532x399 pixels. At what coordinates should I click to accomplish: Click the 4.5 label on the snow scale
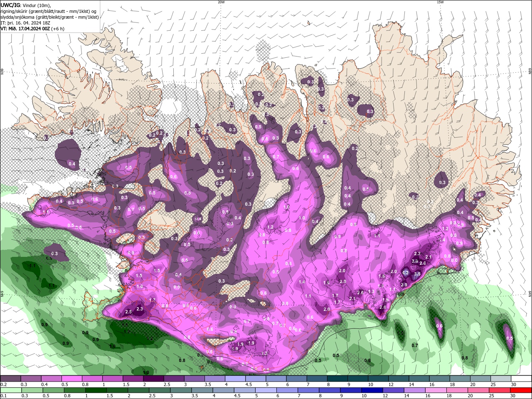coord(249,385)
